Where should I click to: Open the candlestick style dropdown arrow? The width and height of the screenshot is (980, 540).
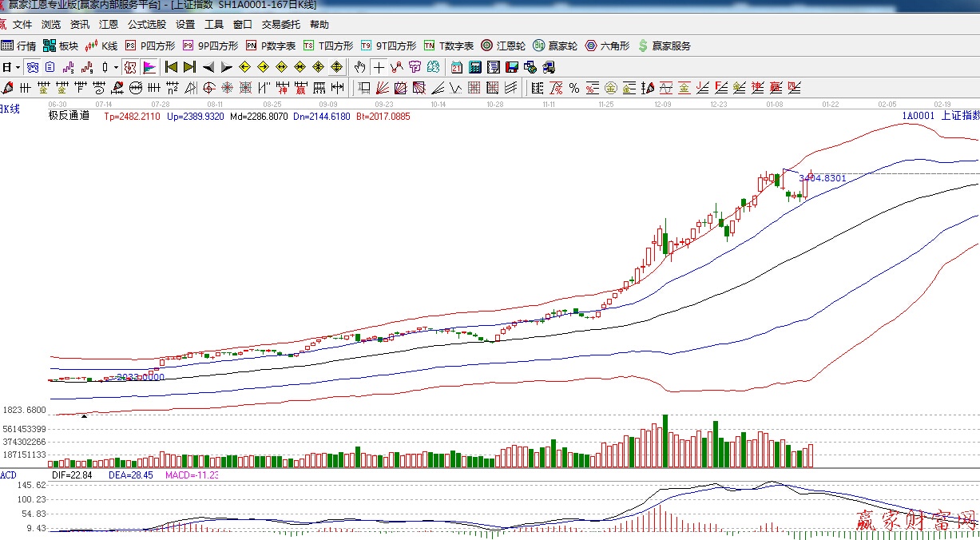[x=115, y=67]
